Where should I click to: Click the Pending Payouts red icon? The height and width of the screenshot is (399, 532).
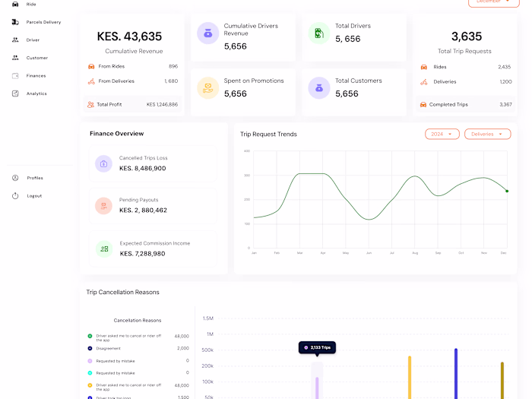click(103, 206)
